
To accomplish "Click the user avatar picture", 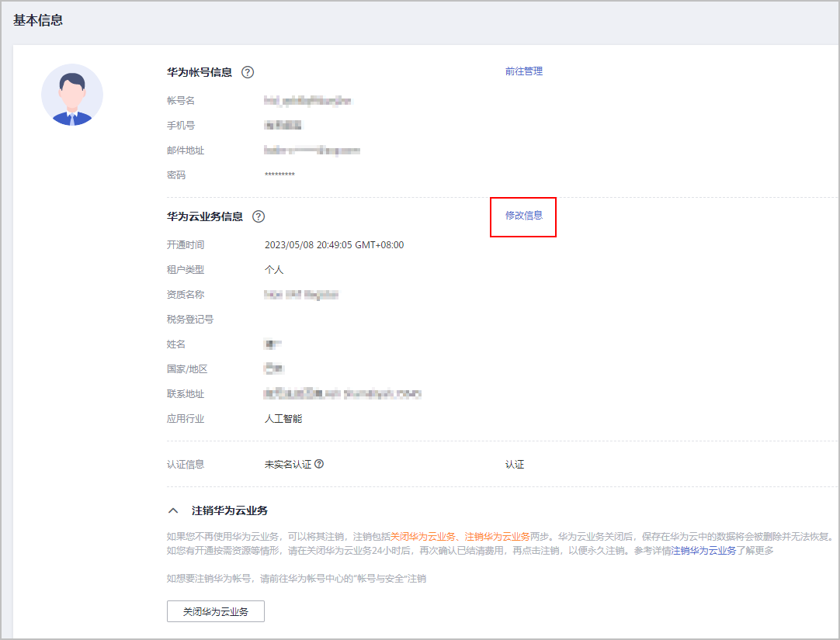I will click(72, 95).
